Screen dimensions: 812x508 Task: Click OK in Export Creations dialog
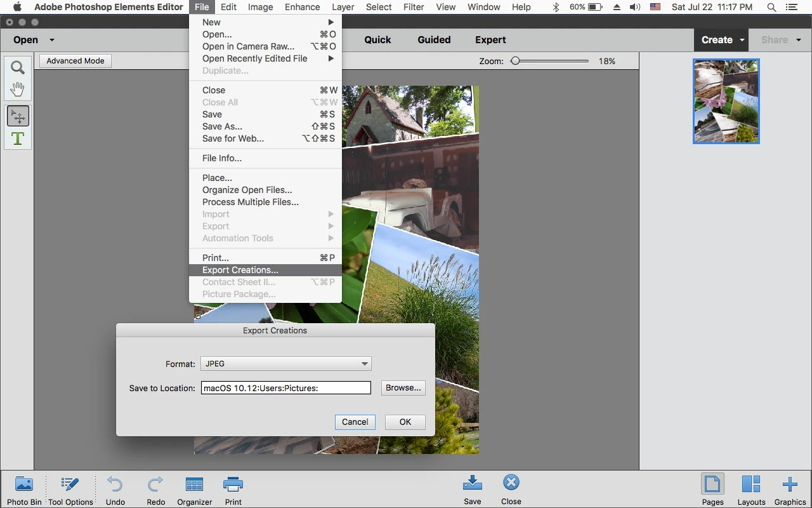[x=405, y=422]
